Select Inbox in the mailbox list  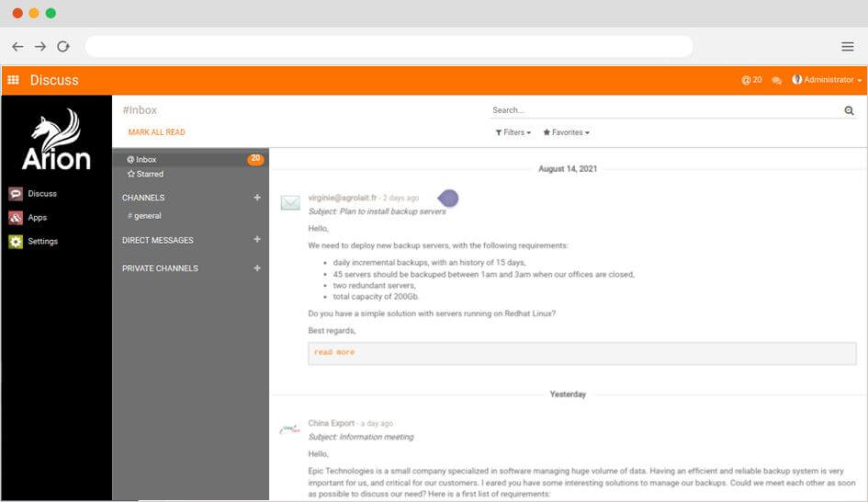[190, 159]
